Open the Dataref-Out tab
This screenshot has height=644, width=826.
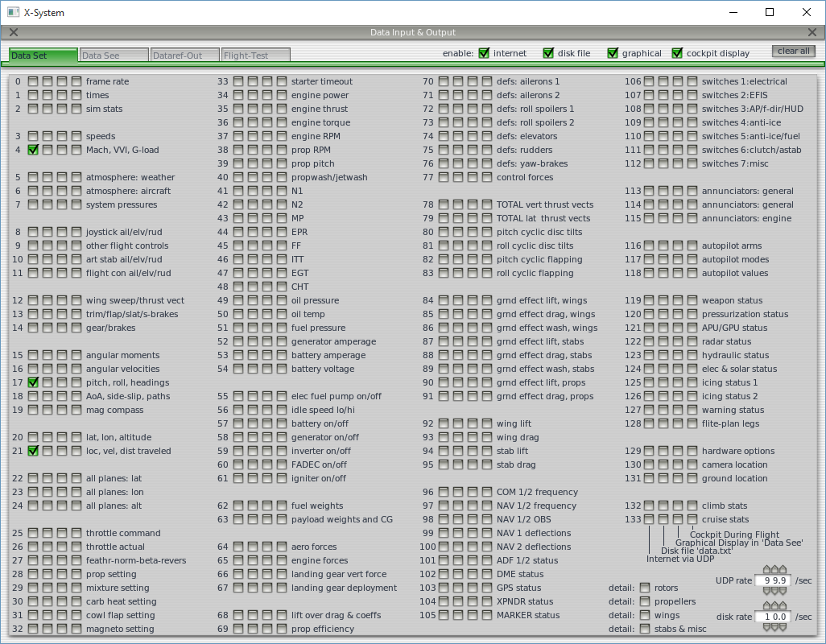(x=184, y=55)
